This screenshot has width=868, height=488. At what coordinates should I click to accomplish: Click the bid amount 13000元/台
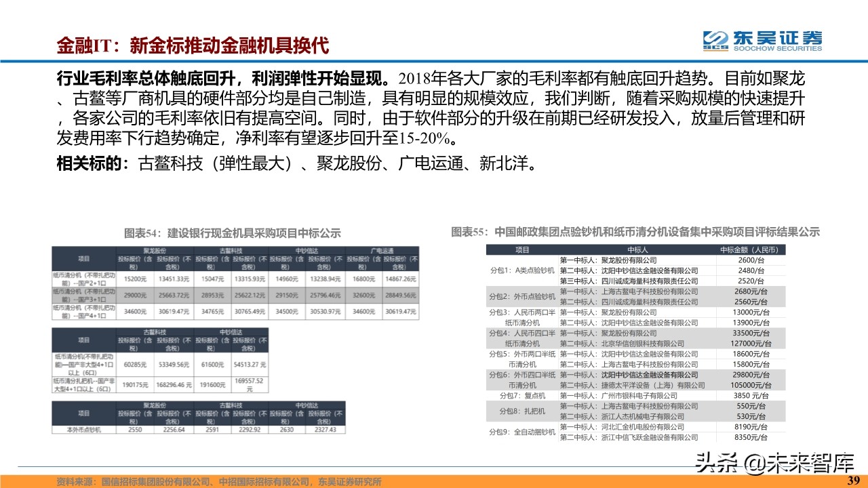(x=752, y=312)
